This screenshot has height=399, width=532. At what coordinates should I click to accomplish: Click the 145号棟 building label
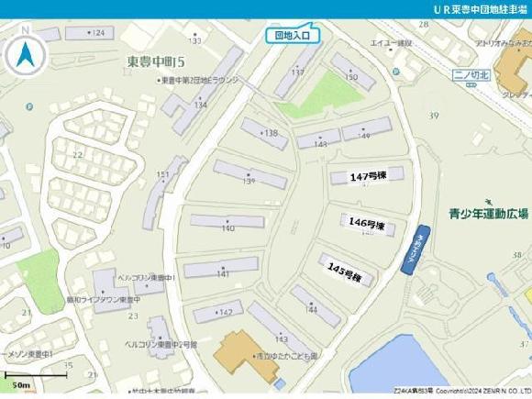point(344,272)
